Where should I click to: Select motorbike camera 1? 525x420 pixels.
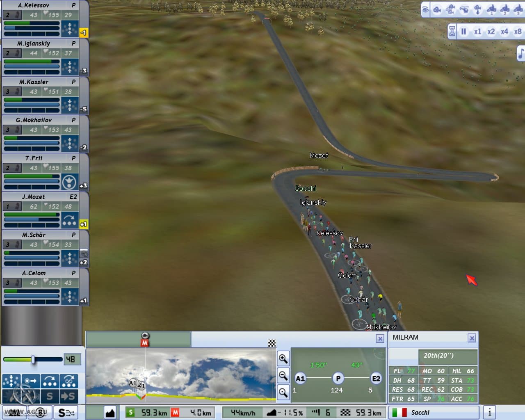(x=491, y=9)
